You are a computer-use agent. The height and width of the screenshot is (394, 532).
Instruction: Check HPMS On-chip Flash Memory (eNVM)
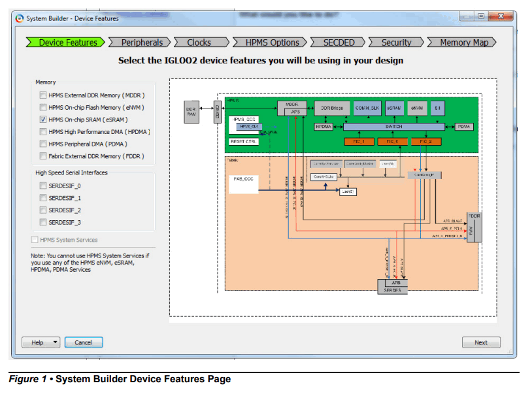click(x=43, y=108)
